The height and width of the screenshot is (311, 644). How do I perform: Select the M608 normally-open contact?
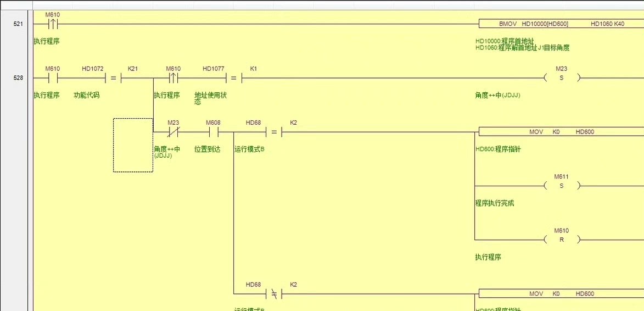(213, 132)
